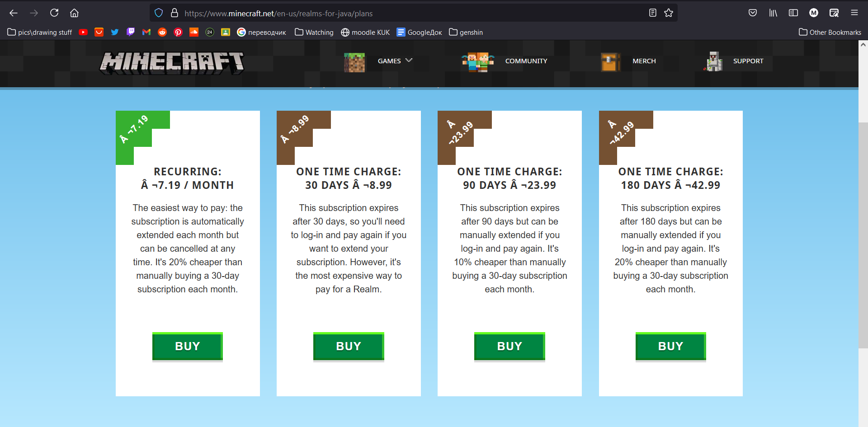Click the grass block Games icon

point(354,62)
